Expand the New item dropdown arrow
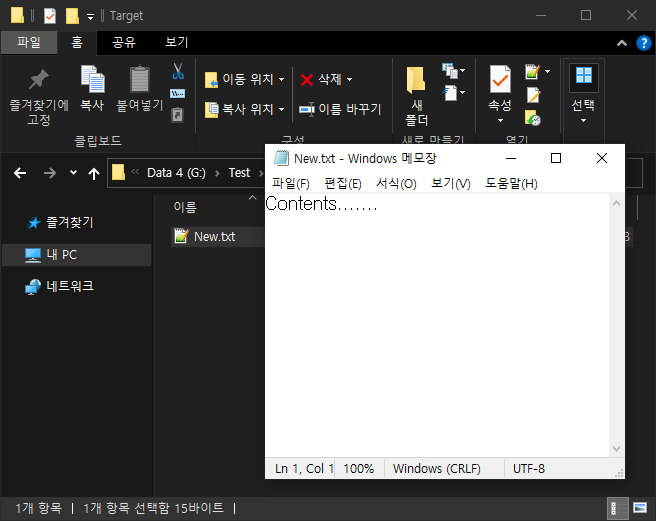 click(x=463, y=71)
